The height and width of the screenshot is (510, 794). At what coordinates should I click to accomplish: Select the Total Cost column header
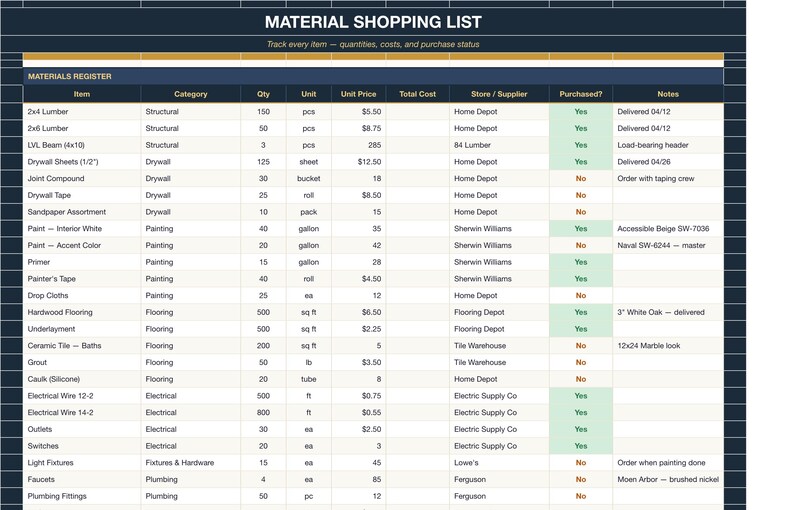[418, 94]
